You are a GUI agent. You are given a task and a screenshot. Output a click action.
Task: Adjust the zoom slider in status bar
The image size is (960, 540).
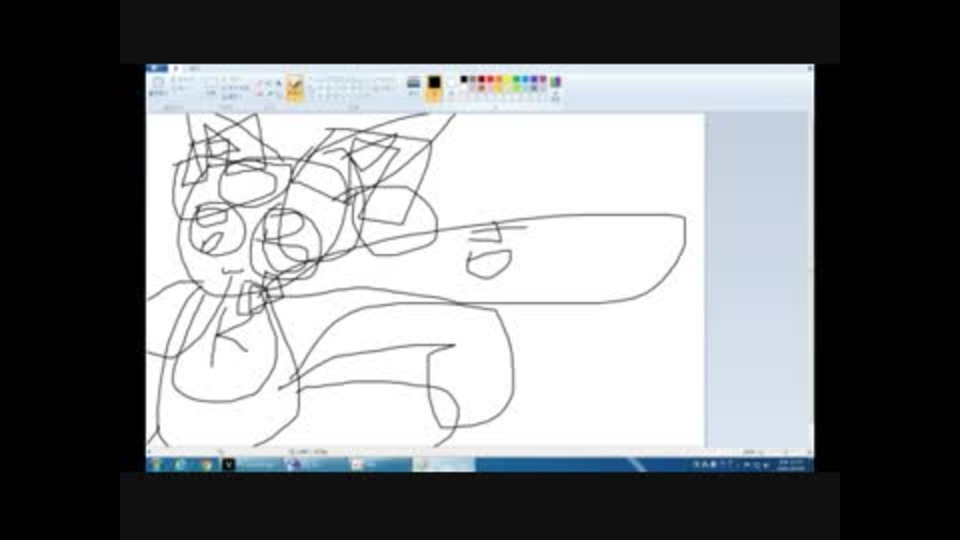(786, 452)
